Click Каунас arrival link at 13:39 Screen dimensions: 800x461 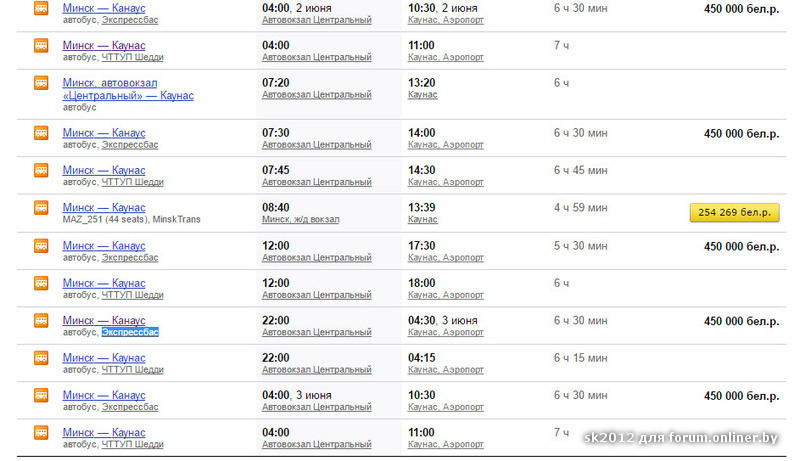tap(423, 219)
